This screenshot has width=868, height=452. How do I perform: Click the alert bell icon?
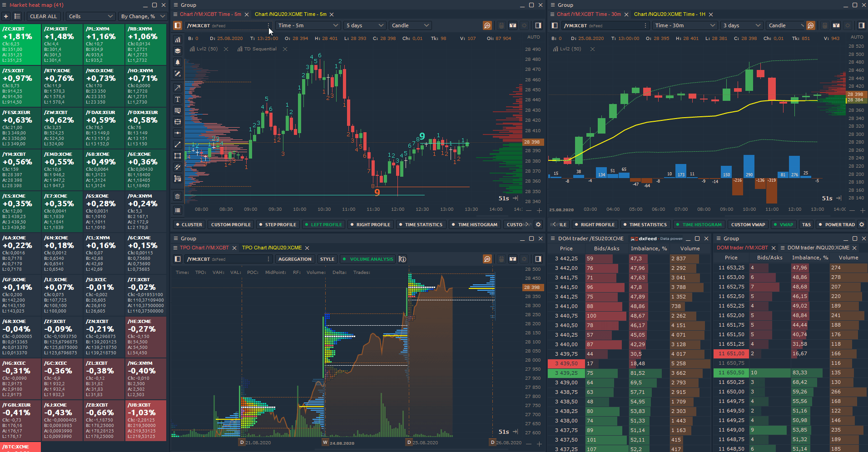[x=178, y=62]
